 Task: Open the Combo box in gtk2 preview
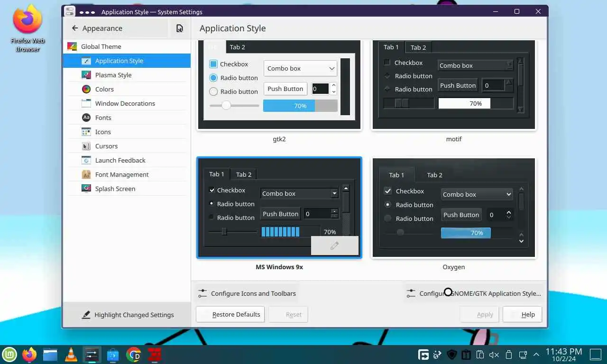point(300,68)
